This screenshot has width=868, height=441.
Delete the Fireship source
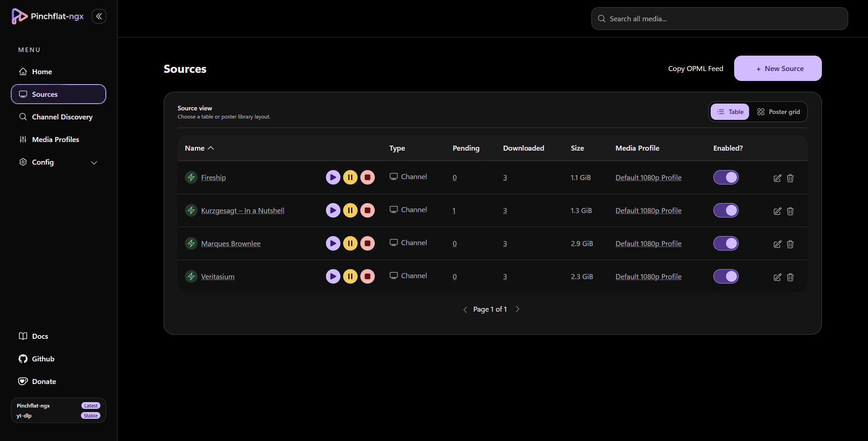(790, 178)
